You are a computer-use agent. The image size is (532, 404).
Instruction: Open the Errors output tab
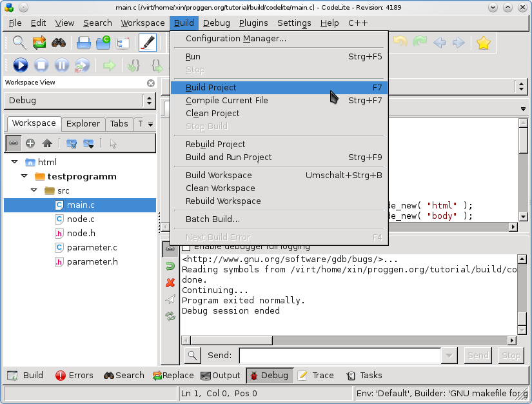(x=74, y=376)
